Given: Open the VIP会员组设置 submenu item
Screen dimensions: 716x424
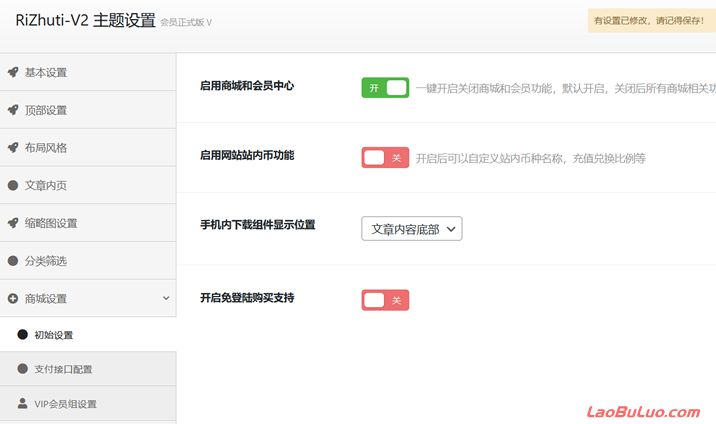Looking at the screenshot, I should click(x=88, y=403).
